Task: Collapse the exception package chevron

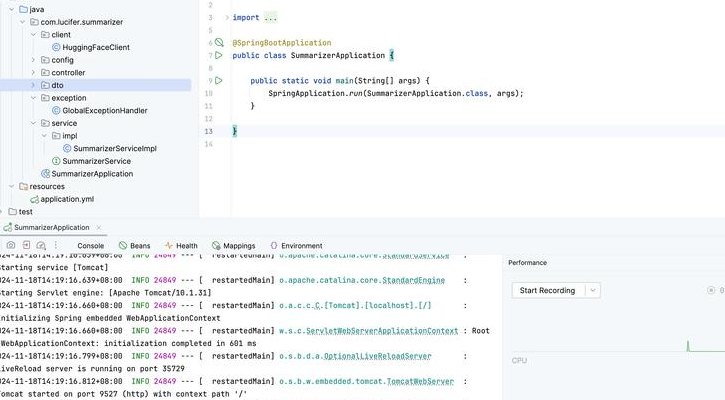Action: click(33, 98)
